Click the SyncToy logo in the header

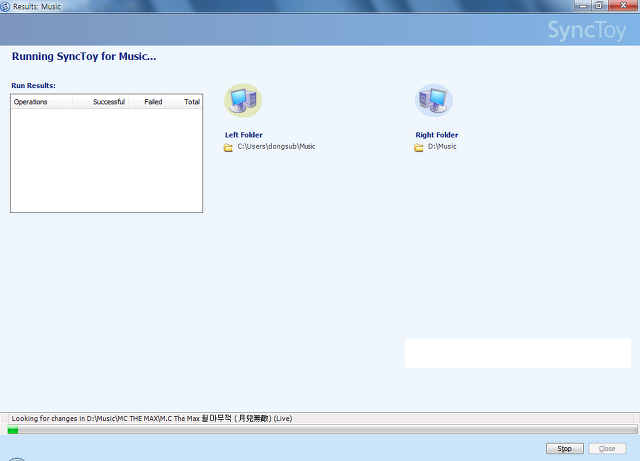(588, 31)
